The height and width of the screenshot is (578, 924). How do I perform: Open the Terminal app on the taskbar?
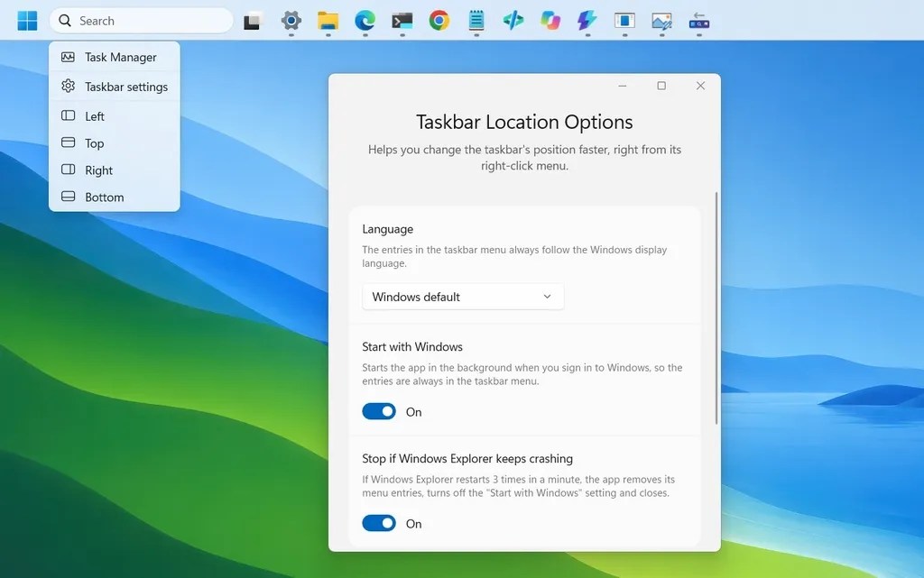pos(402,21)
